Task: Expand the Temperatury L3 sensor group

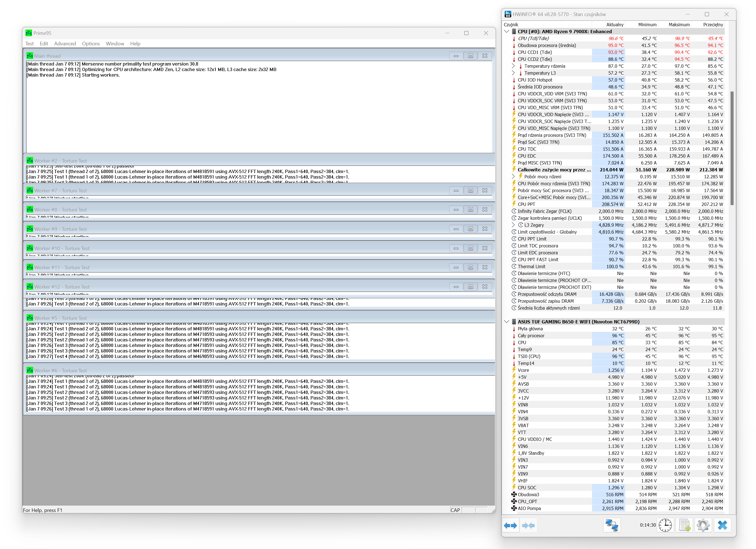Action: [x=513, y=73]
